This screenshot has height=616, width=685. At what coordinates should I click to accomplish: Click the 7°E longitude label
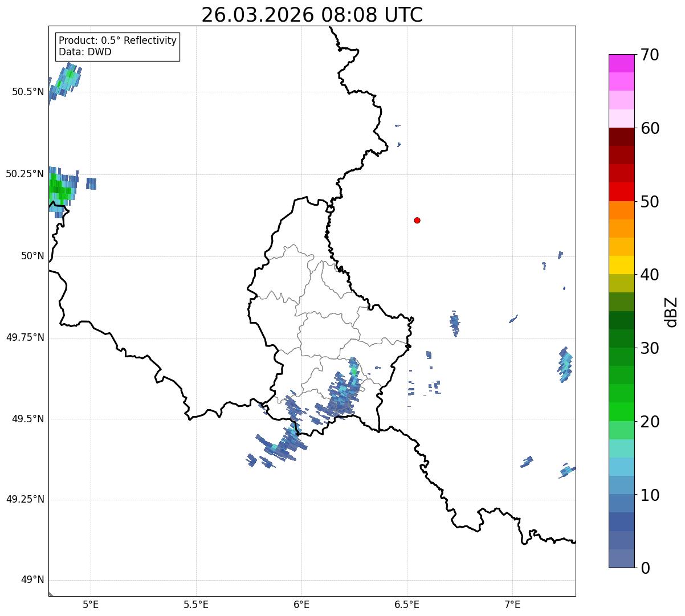[512, 604]
